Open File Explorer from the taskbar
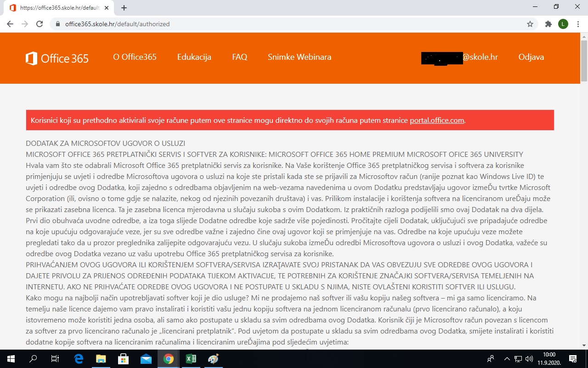The width and height of the screenshot is (588, 368). point(101,359)
